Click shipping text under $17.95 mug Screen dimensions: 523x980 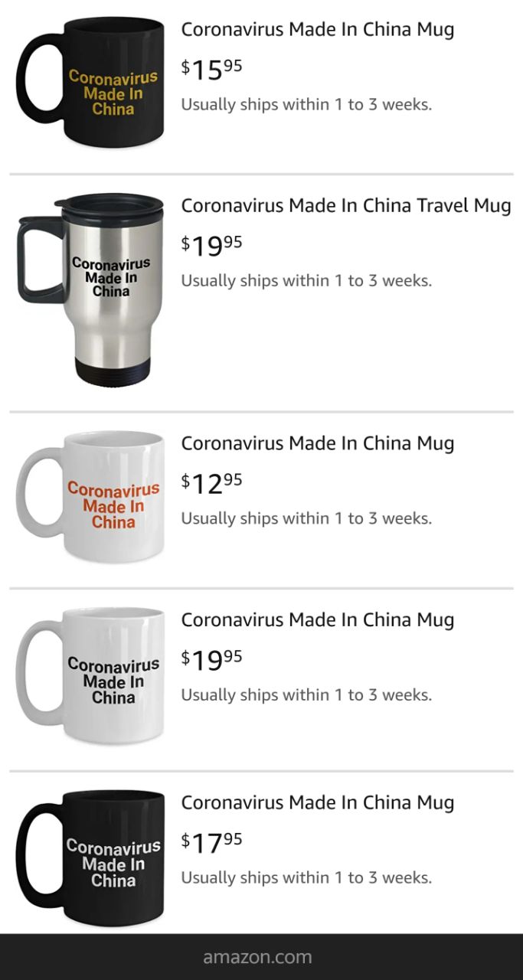(306, 877)
